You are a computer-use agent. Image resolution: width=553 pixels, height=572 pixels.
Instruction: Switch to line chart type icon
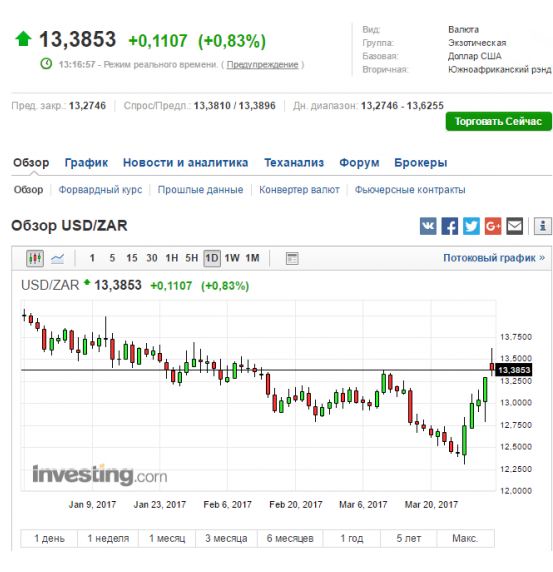coord(57,259)
